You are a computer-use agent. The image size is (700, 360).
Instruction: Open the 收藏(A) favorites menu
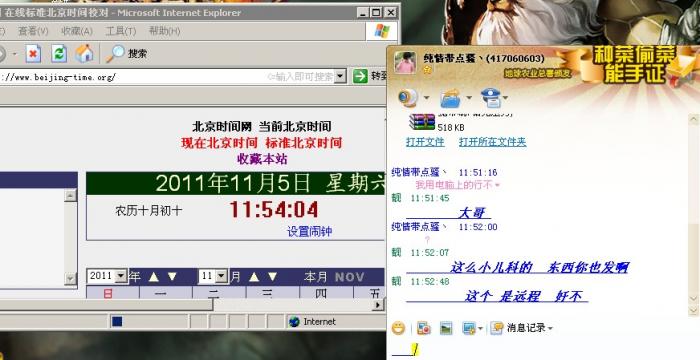(77, 31)
